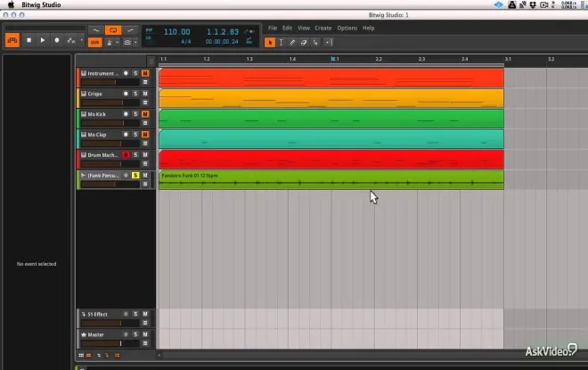Expand automation lanes on Master track
Viewport: 588px width, 370px height.
(x=145, y=343)
